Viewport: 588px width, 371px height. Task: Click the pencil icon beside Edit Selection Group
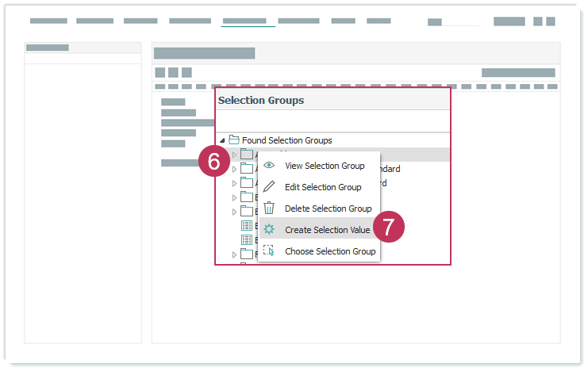tap(269, 187)
